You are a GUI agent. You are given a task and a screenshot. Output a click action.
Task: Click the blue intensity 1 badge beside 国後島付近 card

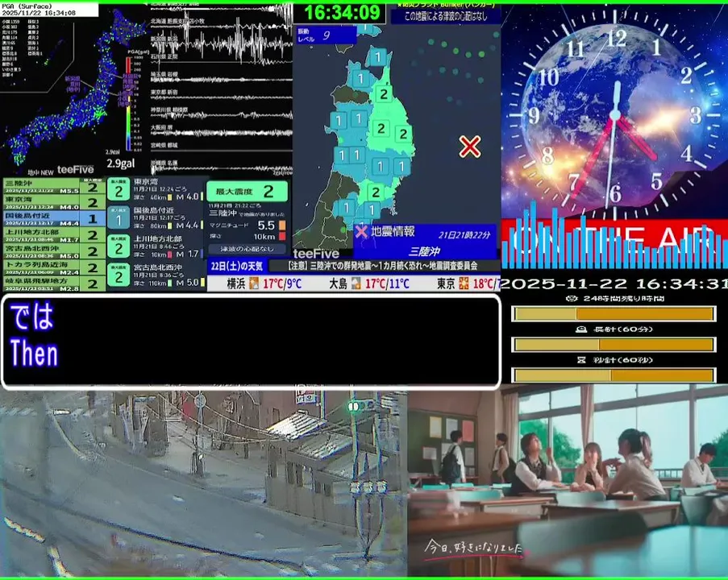119,218
